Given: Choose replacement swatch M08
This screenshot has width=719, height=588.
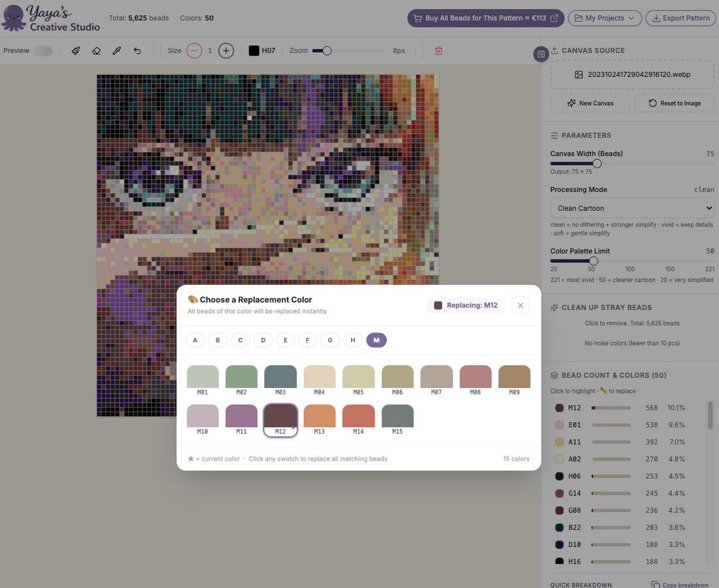Looking at the screenshot, I should tap(475, 380).
